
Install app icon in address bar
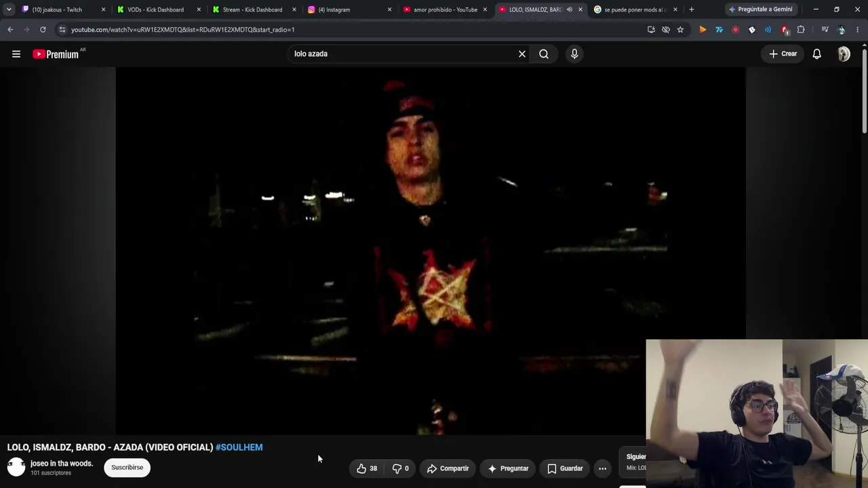[x=651, y=30]
